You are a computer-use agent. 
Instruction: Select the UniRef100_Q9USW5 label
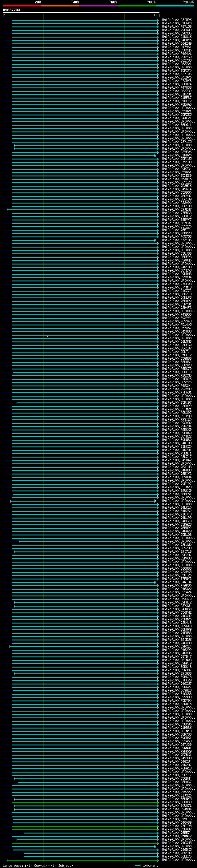tap(177, 33)
